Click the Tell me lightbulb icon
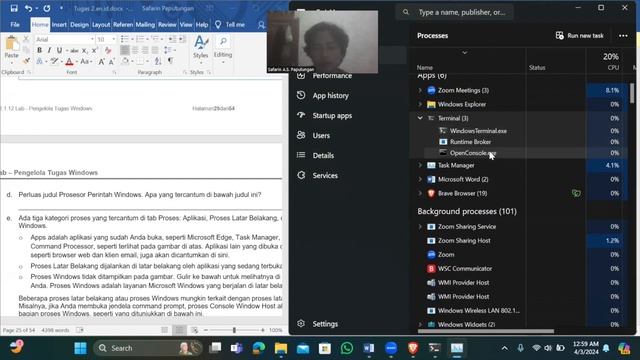 [x=218, y=25]
